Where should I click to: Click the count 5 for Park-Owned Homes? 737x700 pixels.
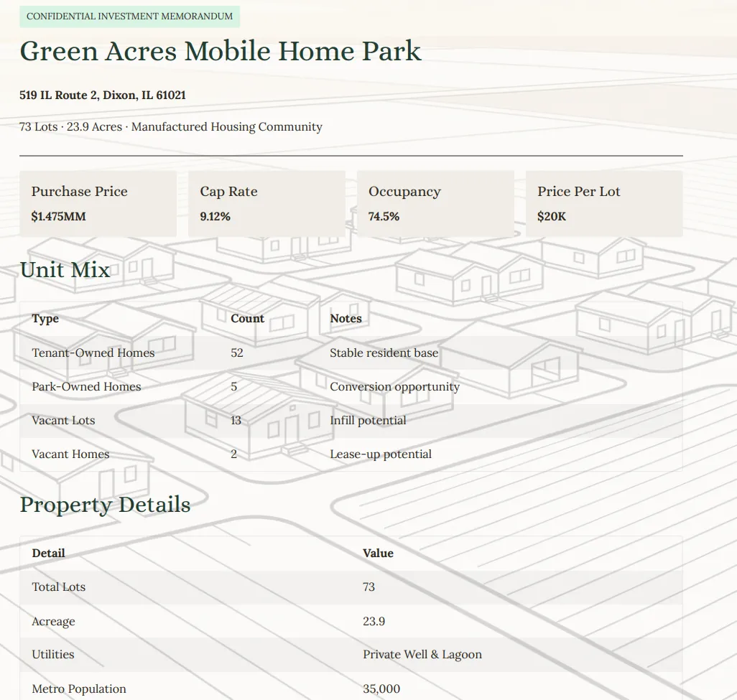tap(234, 387)
